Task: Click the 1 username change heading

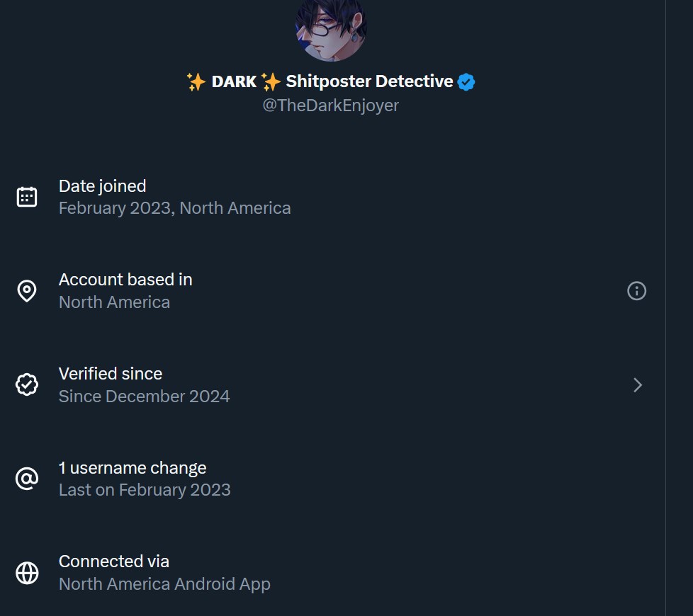Action: [133, 468]
